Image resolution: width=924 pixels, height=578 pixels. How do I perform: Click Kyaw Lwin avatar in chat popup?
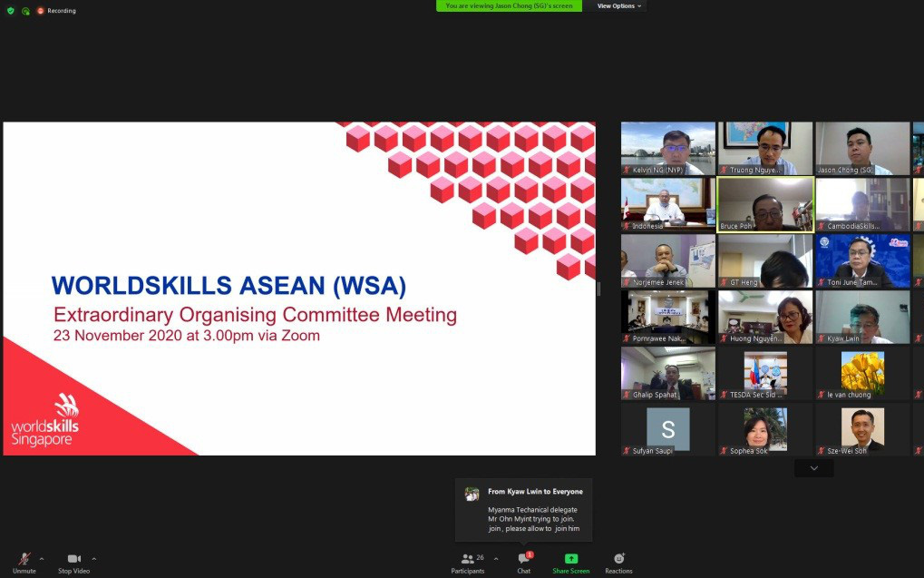tap(472, 495)
